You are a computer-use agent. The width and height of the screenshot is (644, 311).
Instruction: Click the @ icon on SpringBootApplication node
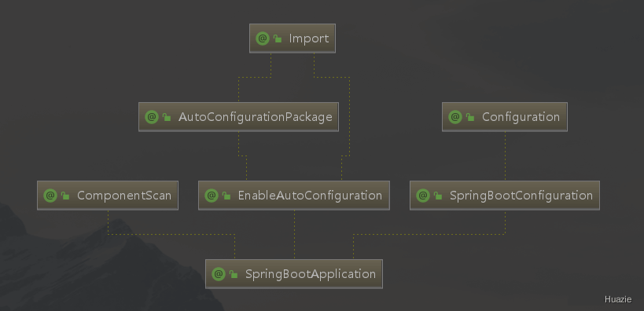(219, 273)
